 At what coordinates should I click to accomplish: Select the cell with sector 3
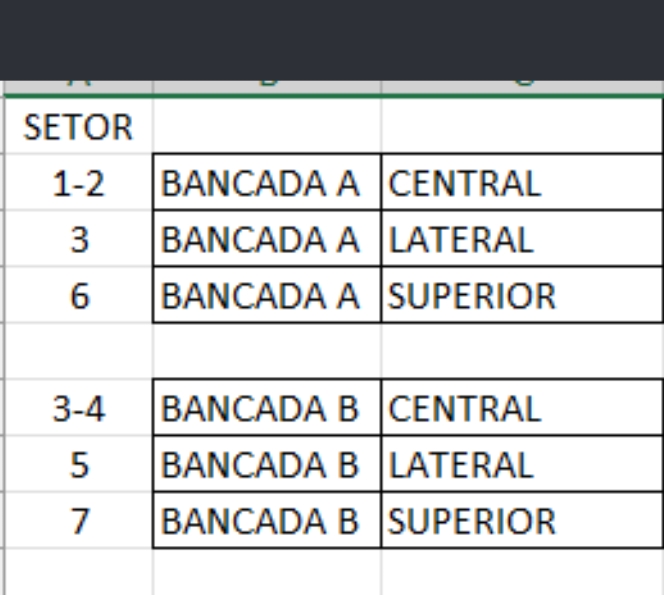click(78, 238)
